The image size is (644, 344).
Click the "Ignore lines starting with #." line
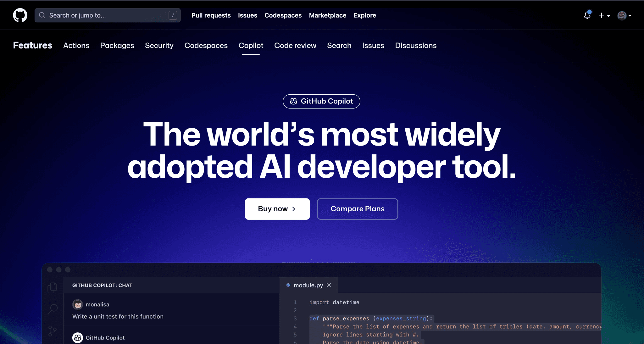371,335
